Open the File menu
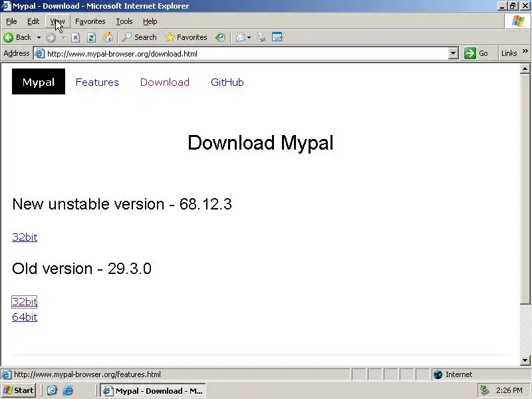Image resolution: width=532 pixels, height=399 pixels. click(x=11, y=21)
